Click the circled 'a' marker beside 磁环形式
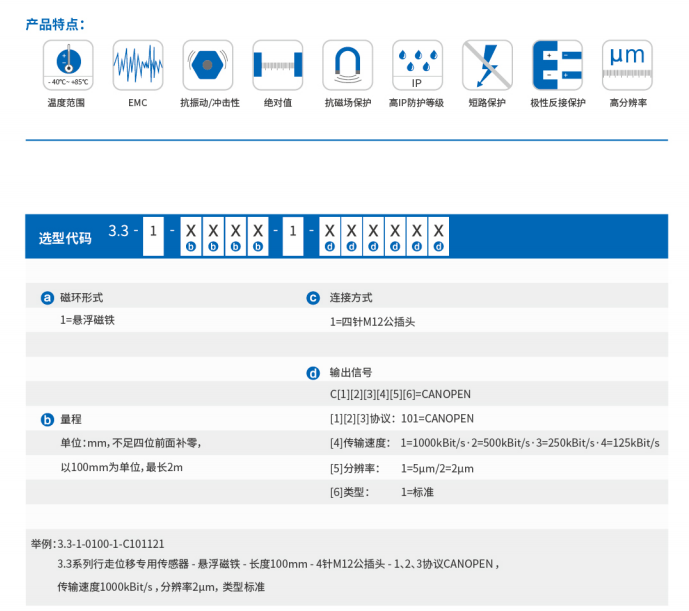Viewport: 689px width, 611px height. 46,298
